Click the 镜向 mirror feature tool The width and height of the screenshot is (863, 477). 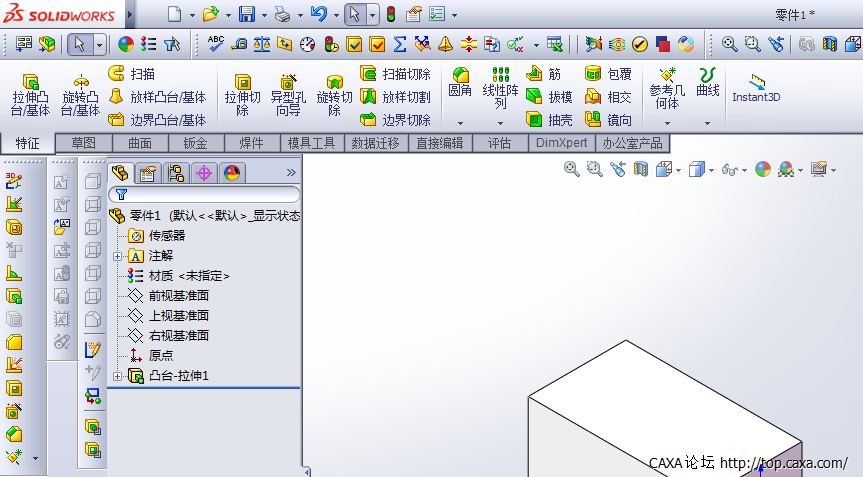608,120
